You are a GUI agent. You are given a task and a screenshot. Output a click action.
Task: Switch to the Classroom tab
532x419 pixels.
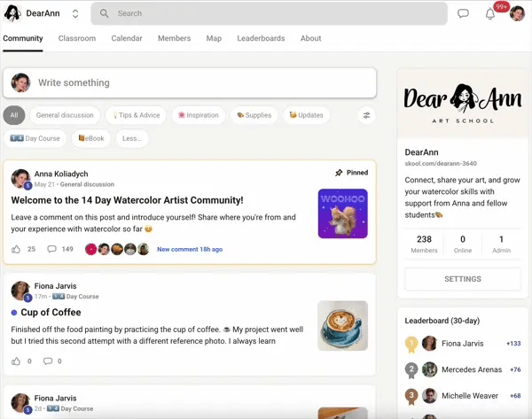[x=77, y=38]
